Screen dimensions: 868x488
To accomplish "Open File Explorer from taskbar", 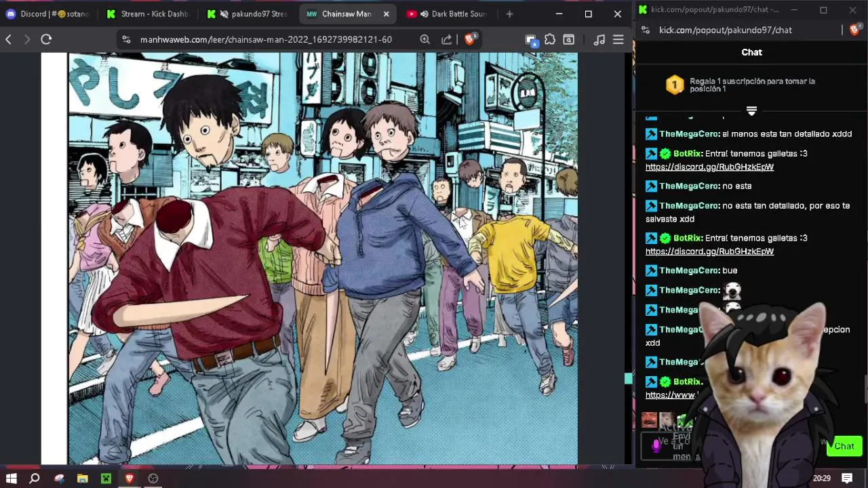I will coord(82,478).
